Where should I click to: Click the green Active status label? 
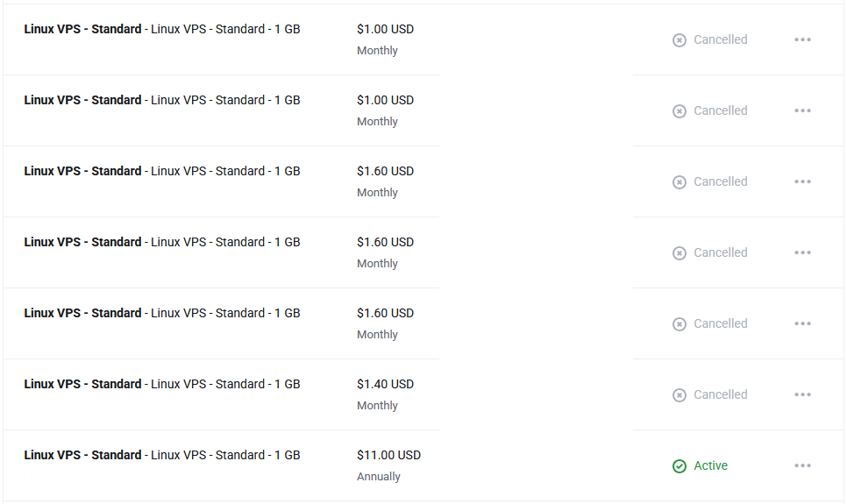[710, 465]
